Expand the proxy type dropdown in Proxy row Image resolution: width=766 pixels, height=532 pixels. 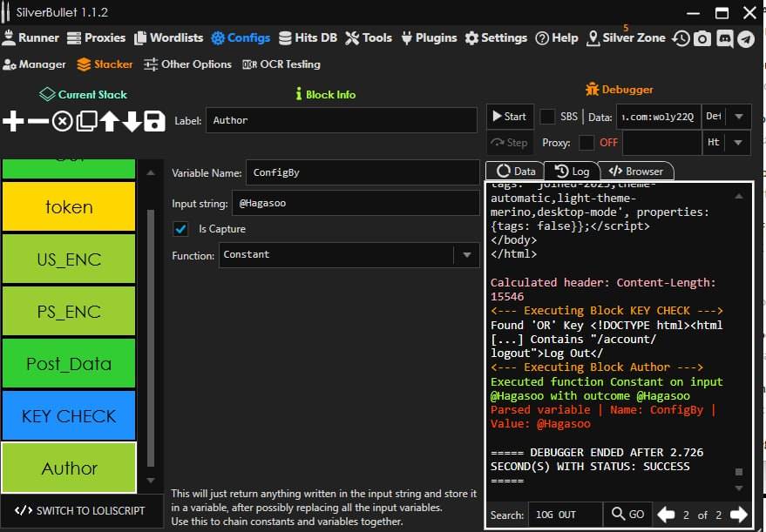739,143
